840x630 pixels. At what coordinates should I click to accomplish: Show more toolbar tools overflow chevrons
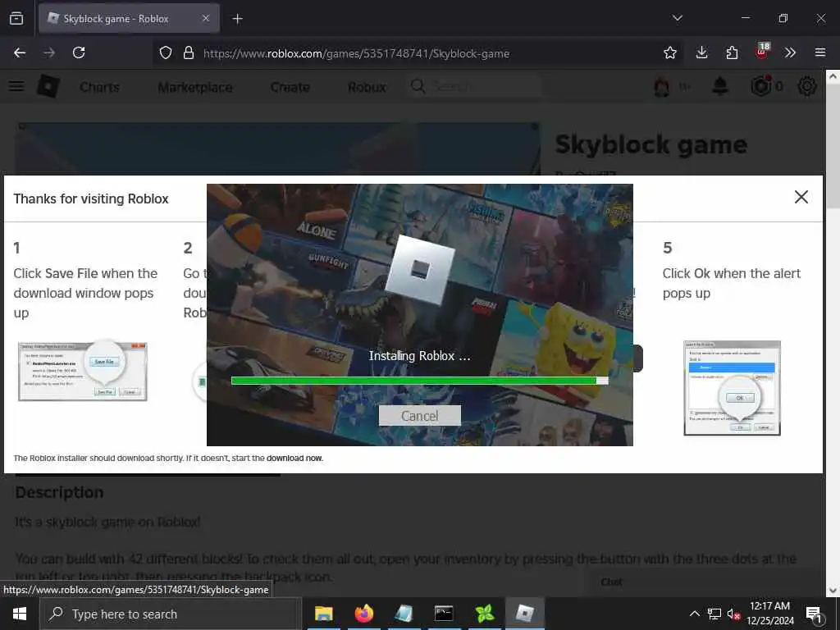[790, 52]
